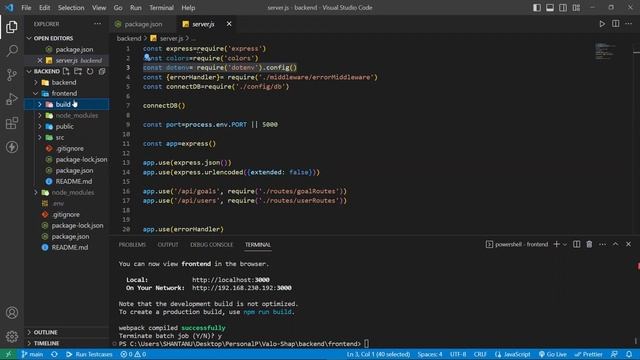Click New File icon in BACKEND header
The height and width of the screenshot is (360, 640).
pyautogui.click(x=66, y=71)
